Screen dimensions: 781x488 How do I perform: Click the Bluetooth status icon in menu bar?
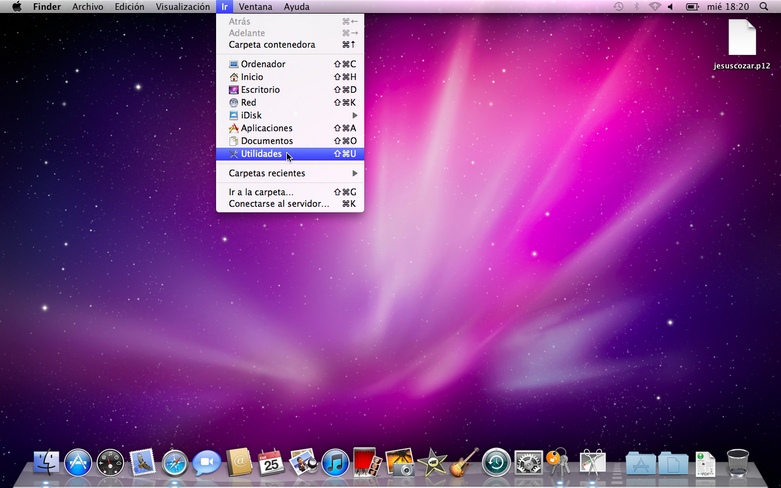[x=636, y=6]
